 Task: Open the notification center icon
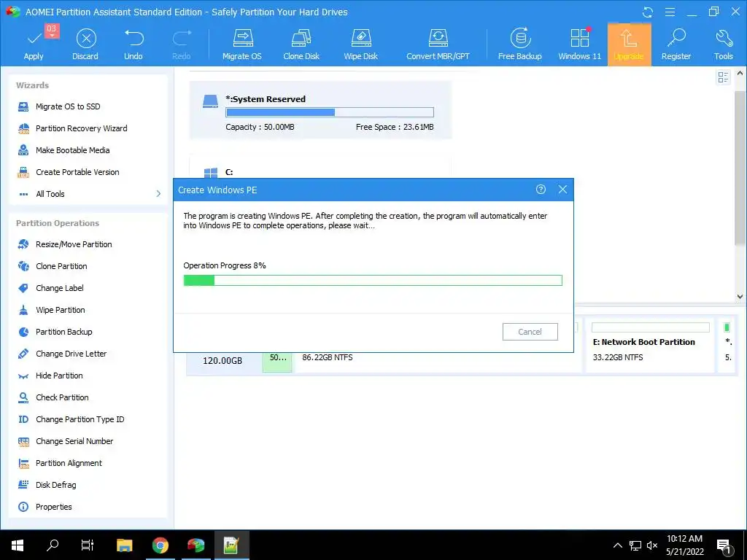724,545
